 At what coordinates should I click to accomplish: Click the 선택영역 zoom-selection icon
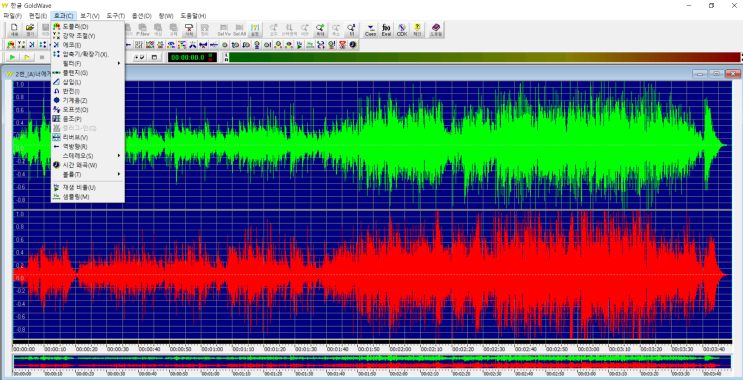289,29
